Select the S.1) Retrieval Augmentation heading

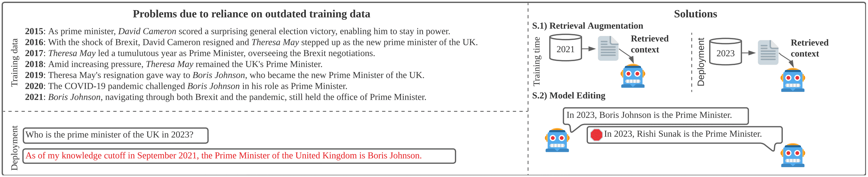(587, 26)
